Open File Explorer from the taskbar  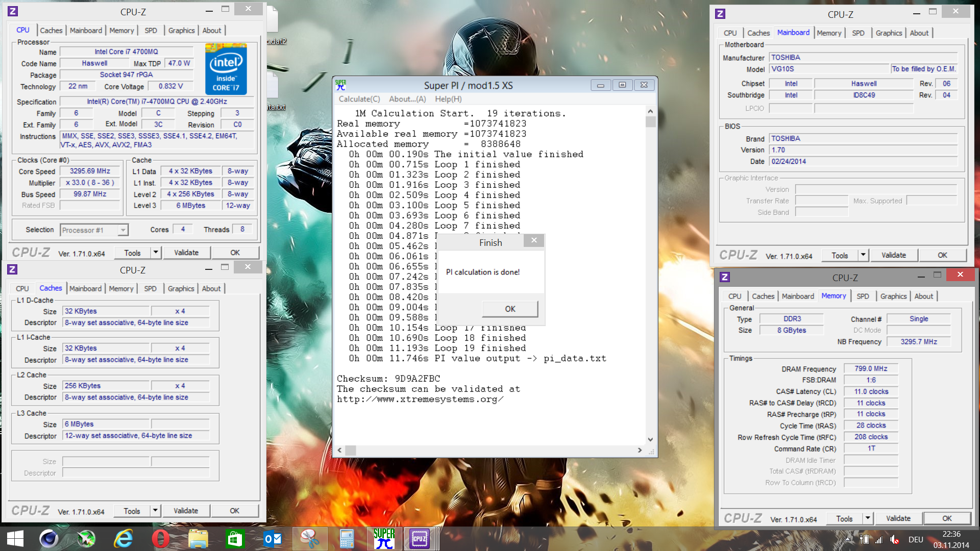tap(198, 539)
